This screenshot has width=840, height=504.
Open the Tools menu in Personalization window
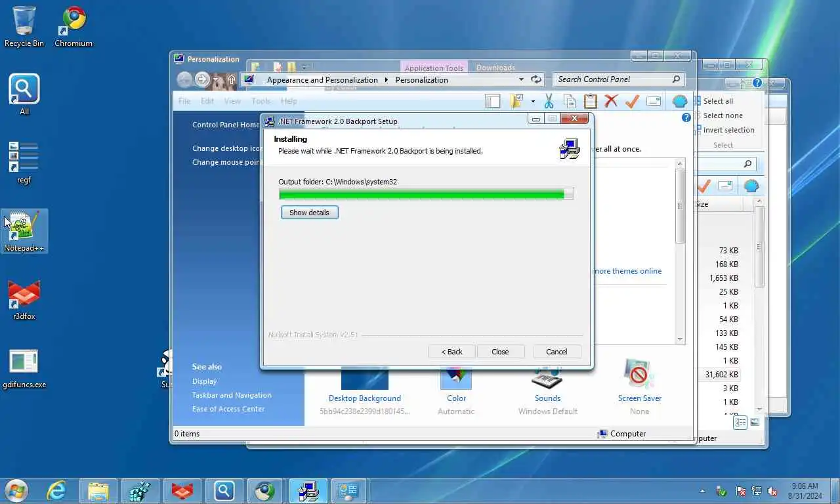pyautogui.click(x=261, y=101)
